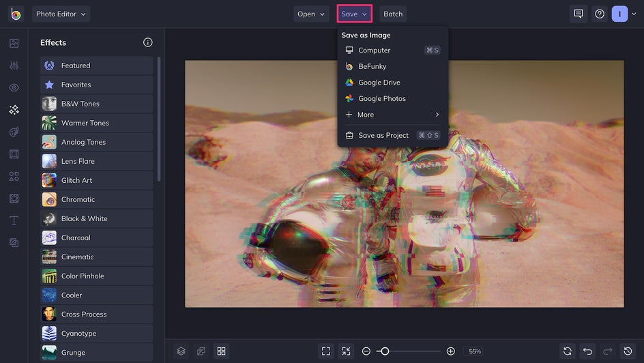Open the Frames sidebar icon
Viewport: 644px width, 363px height.
pyautogui.click(x=14, y=154)
